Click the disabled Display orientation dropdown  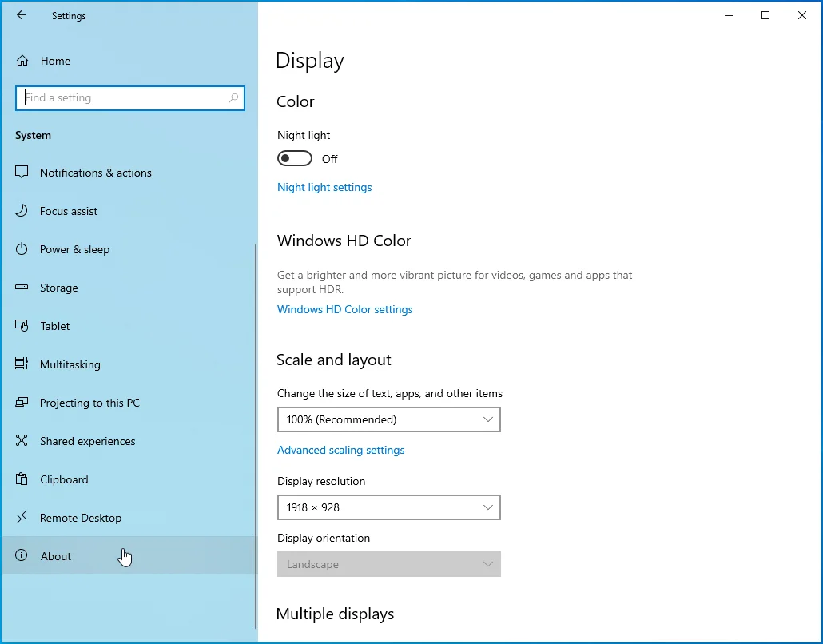(389, 564)
